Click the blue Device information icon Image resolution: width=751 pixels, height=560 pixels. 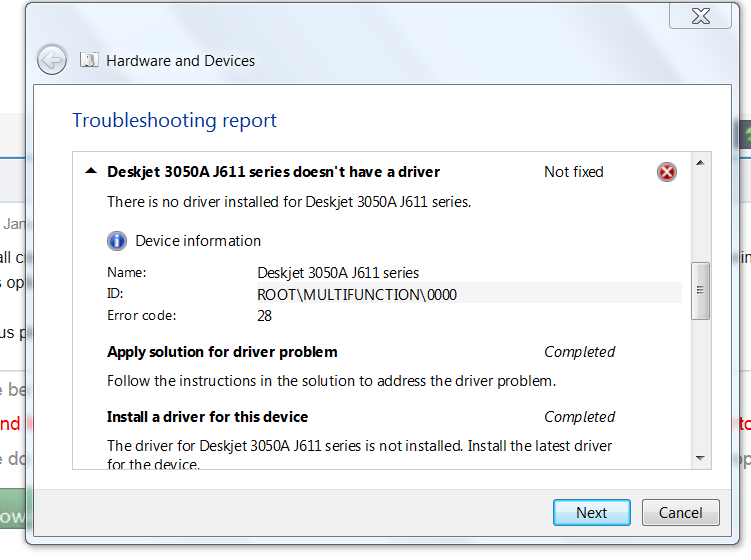pos(117,241)
